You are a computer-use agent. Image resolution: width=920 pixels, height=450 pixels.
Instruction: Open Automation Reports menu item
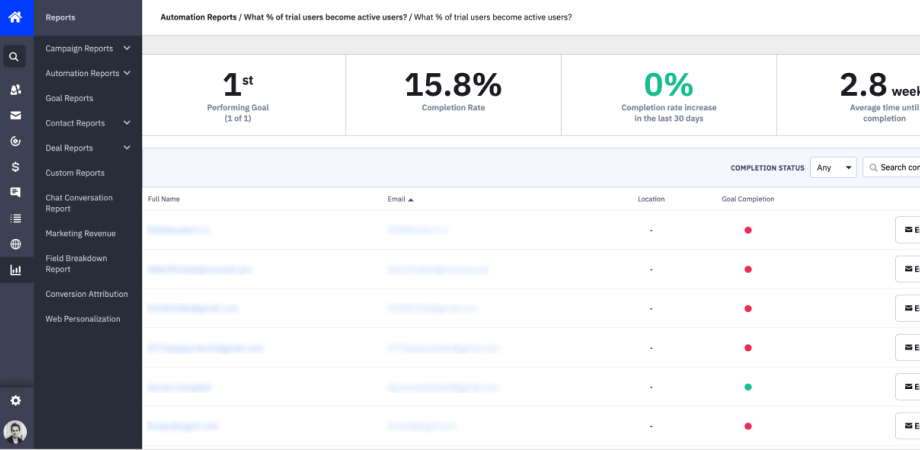82,73
